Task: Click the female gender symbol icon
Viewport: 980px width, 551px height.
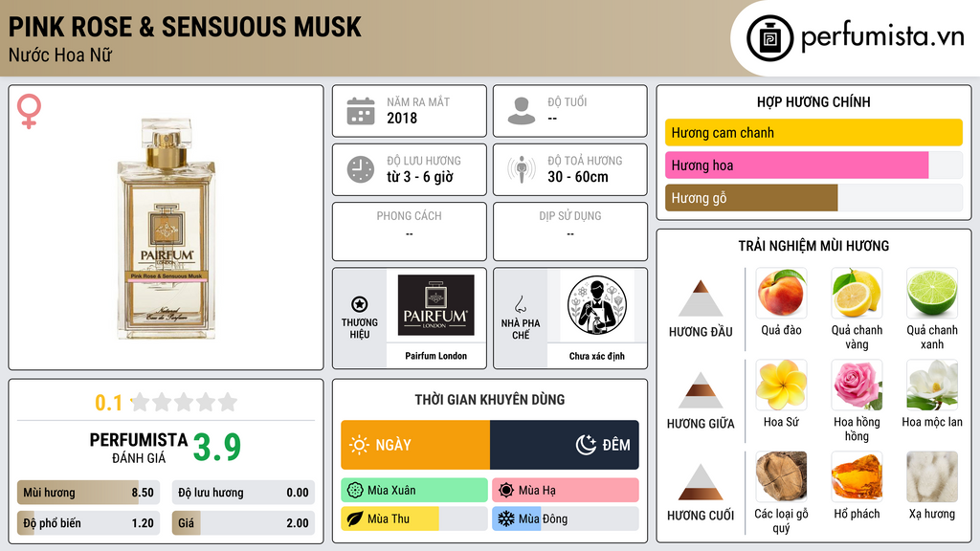Action: (29, 111)
